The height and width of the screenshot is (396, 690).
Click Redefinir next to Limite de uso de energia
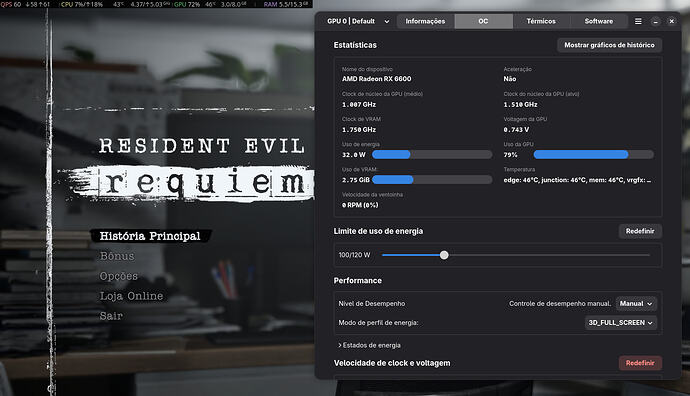pos(640,231)
